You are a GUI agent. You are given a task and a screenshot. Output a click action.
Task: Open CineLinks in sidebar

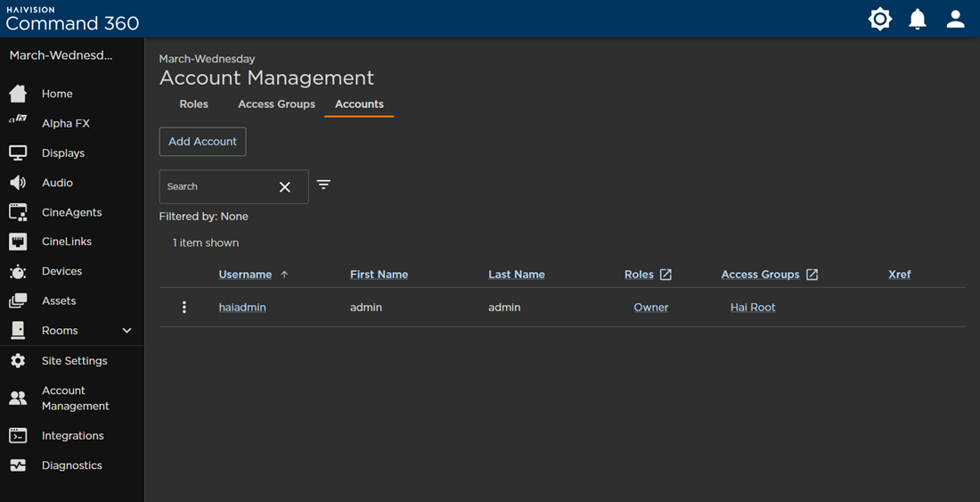pyautogui.click(x=67, y=242)
